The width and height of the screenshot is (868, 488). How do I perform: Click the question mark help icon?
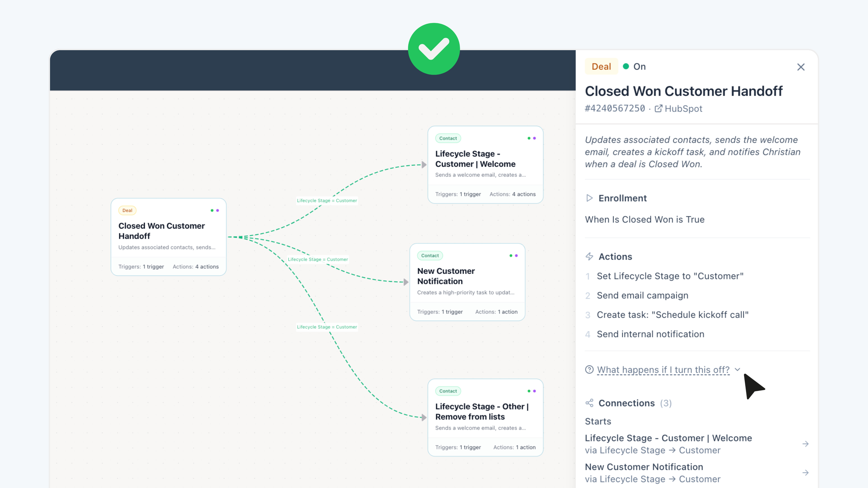click(589, 369)
